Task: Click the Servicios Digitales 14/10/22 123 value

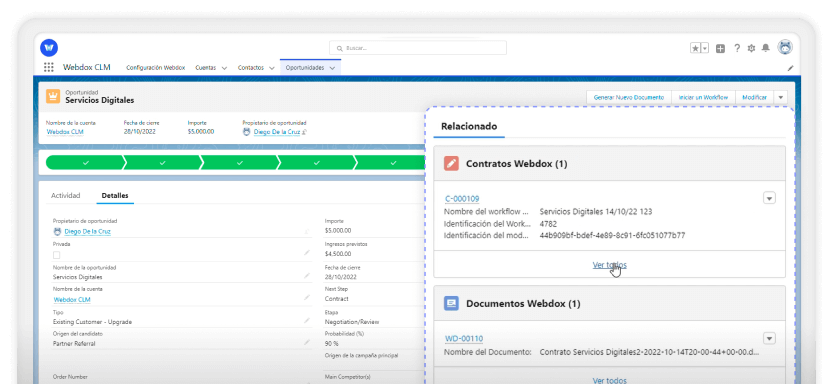Action: tap(596, 212)
